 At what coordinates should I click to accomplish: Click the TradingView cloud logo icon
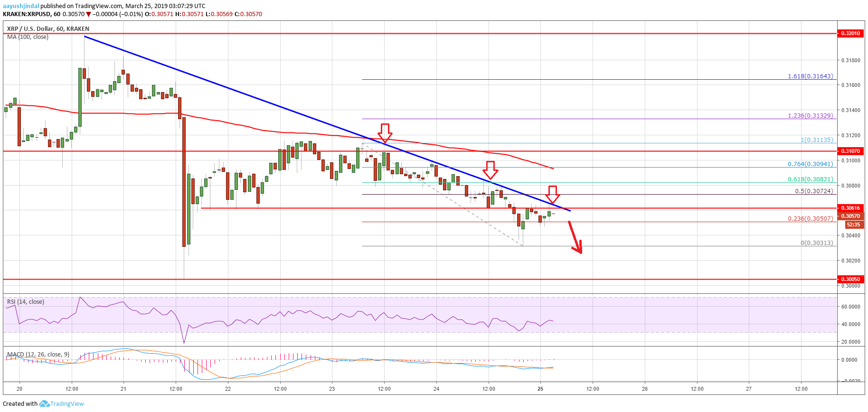pos(44,403)
